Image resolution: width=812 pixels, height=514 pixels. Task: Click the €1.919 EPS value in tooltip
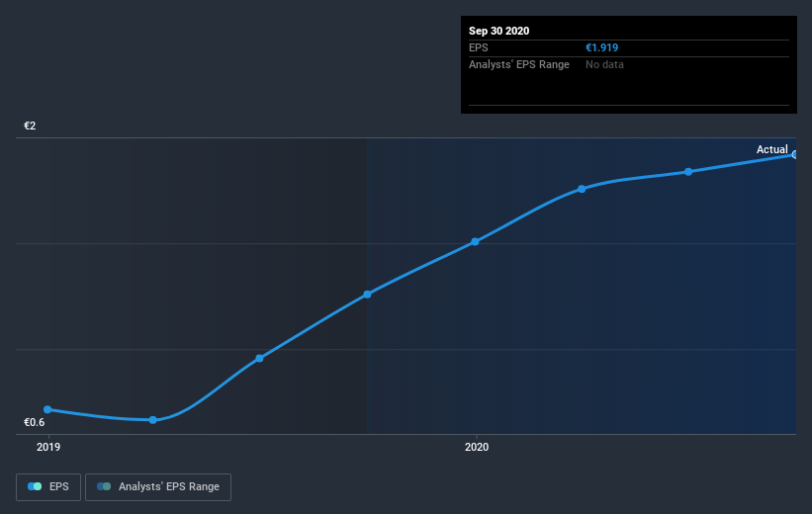tap(601, 47)
